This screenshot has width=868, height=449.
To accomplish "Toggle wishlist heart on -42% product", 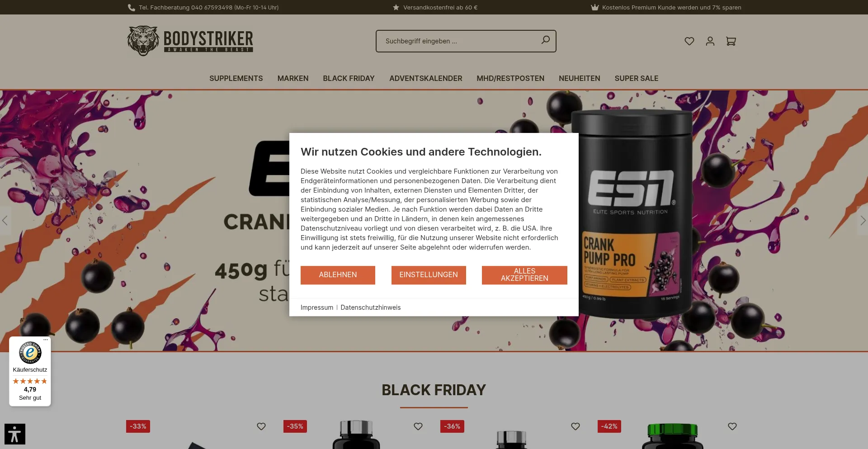I will [x=732, y=426].
